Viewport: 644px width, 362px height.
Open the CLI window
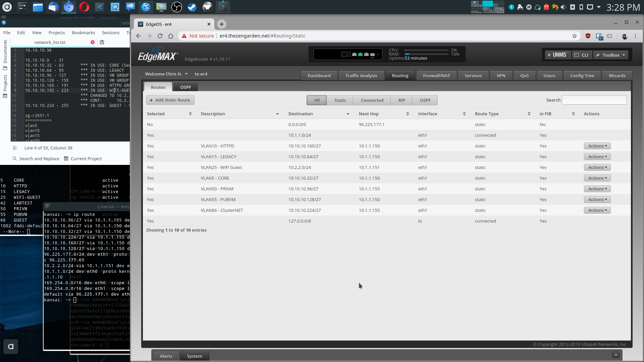[x=581, y=55]
